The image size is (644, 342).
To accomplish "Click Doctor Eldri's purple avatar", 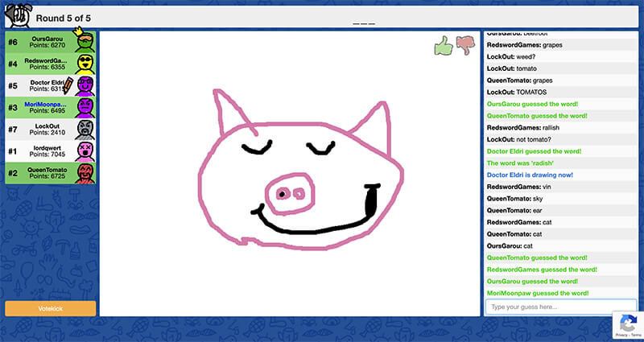I will point(85,86).
